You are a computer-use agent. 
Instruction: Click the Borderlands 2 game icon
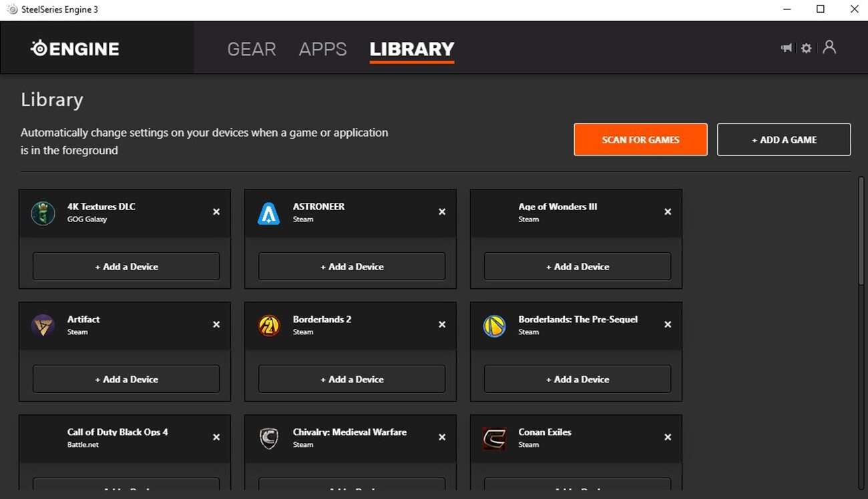[x=268, y=326]
